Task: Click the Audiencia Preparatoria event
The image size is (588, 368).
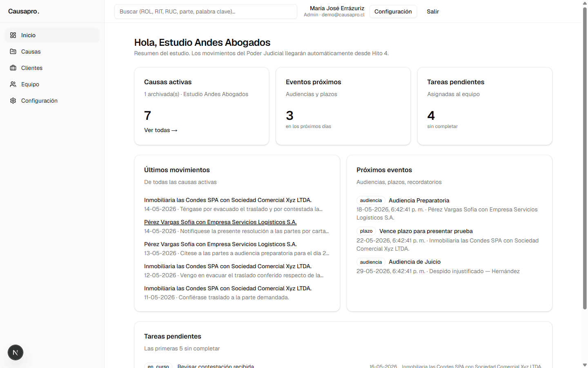Action: [x=419, y=200]
